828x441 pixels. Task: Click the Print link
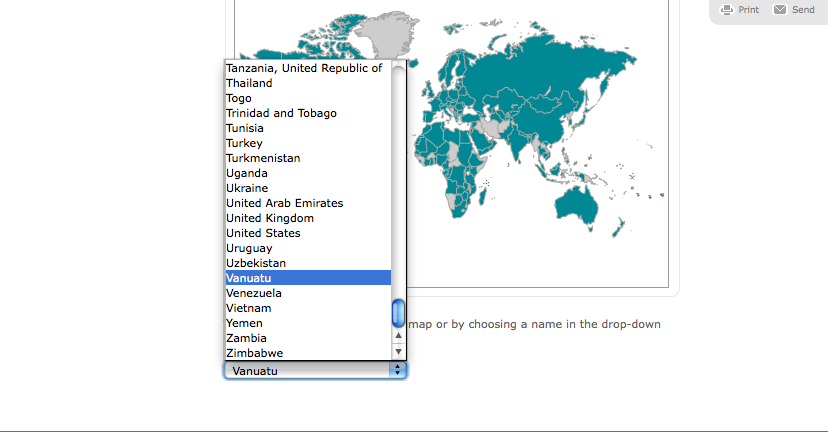[748, 10]
